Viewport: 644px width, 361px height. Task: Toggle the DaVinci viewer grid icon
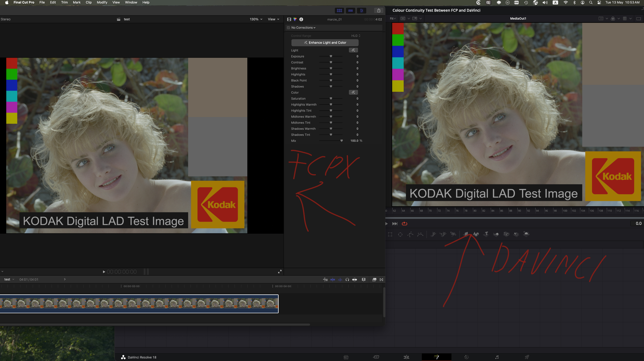[625, 18]
